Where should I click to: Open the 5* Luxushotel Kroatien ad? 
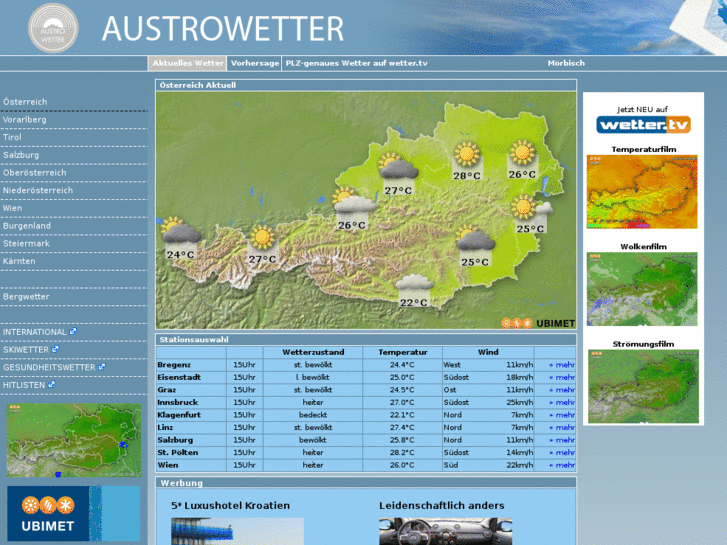[x=230, y=506]
